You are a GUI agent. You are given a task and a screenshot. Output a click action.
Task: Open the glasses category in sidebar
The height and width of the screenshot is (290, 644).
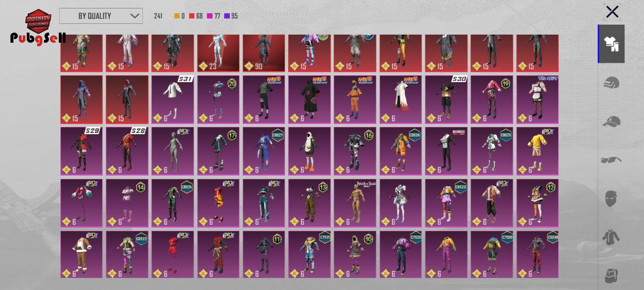(x=611, y=160)
